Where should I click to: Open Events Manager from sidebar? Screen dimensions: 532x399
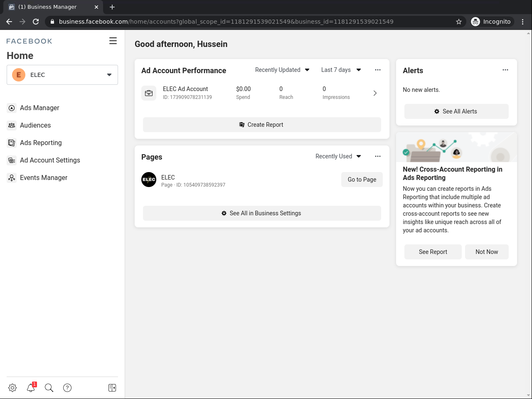tap(43, 177)
